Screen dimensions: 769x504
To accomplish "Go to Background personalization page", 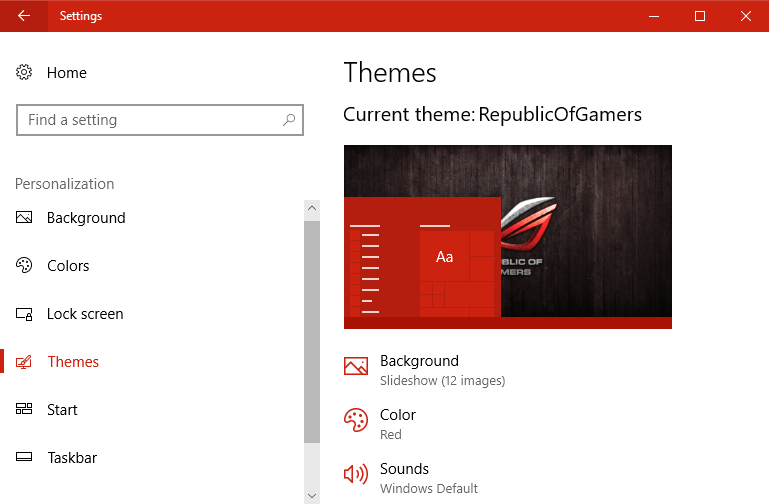I will point(86,218).
